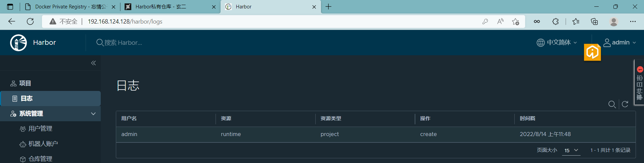This screenshot has width=644, height=163.
Task: Open the right-edge side panel tab
Action: (x=639, y=83)
